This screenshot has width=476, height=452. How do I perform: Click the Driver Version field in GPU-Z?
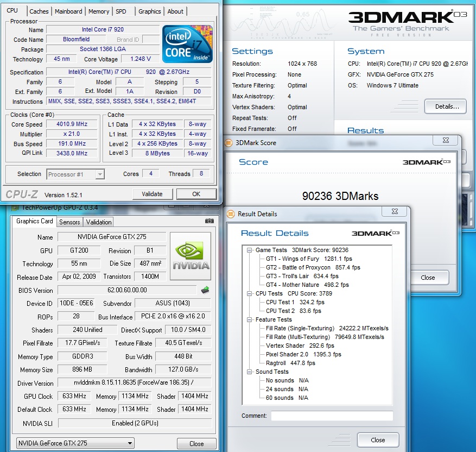134,382
